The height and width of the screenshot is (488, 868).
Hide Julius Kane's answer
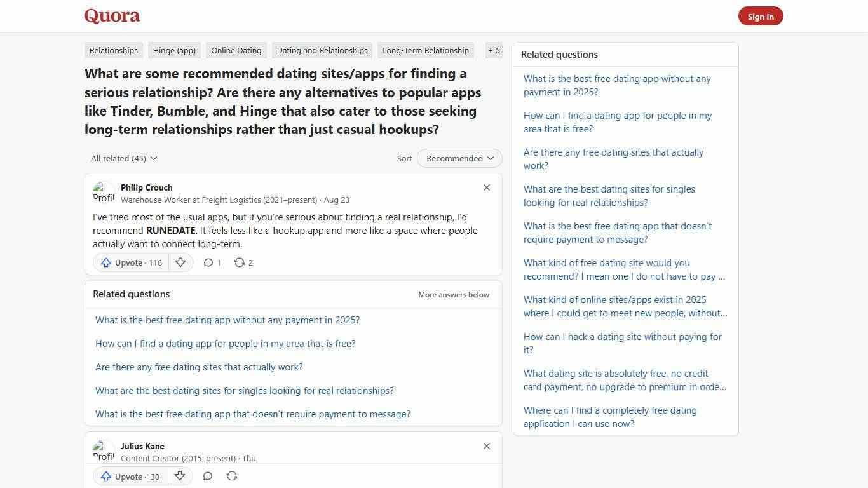pos(487,446)
